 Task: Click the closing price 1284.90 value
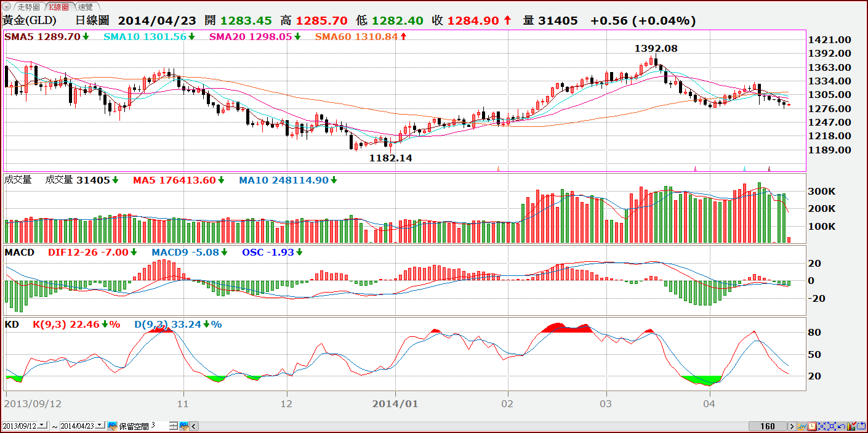click(x=473, y=20)
